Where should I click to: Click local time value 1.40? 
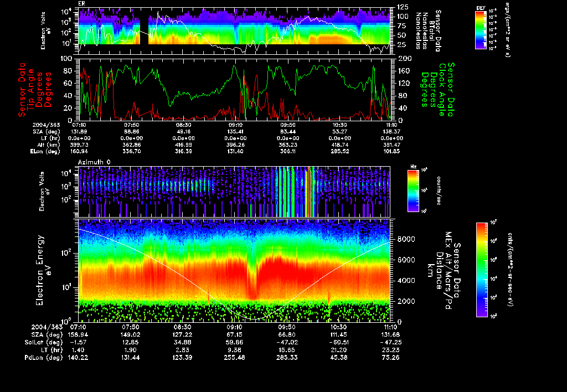pos(78,350)
